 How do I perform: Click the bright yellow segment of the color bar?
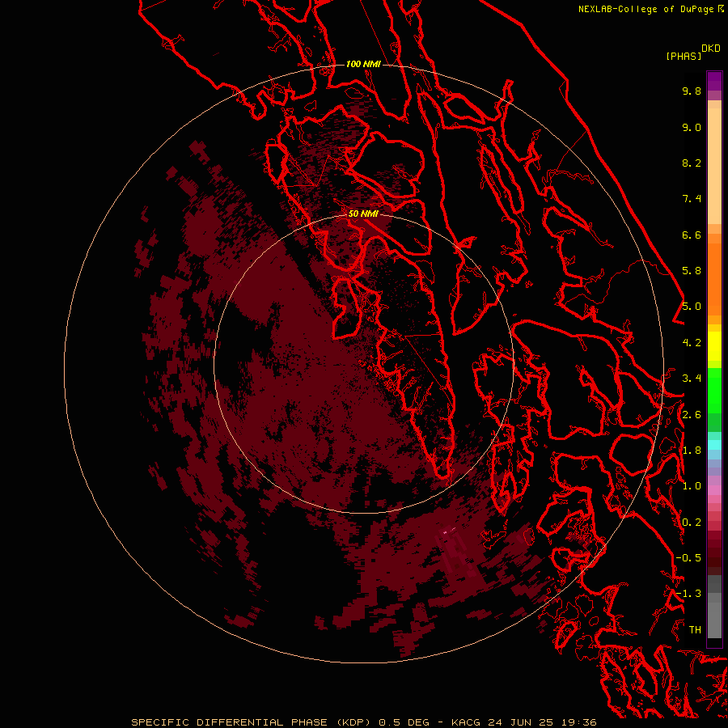tap(714, 346)
